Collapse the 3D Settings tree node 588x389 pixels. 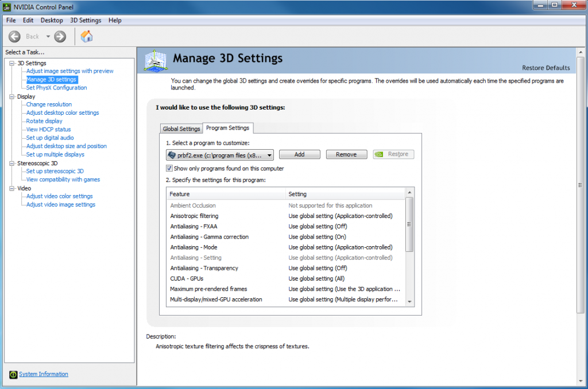point(11,63)
